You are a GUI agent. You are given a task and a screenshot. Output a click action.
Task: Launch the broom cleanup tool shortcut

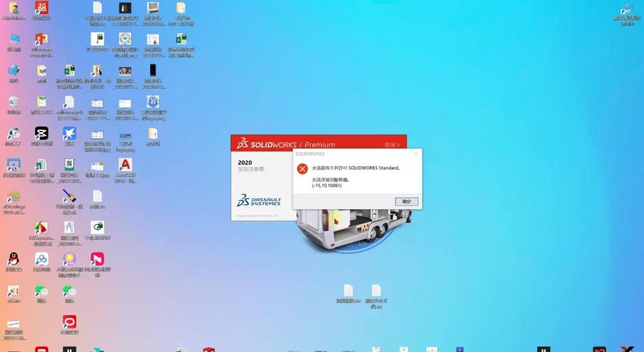click(70, 201)
